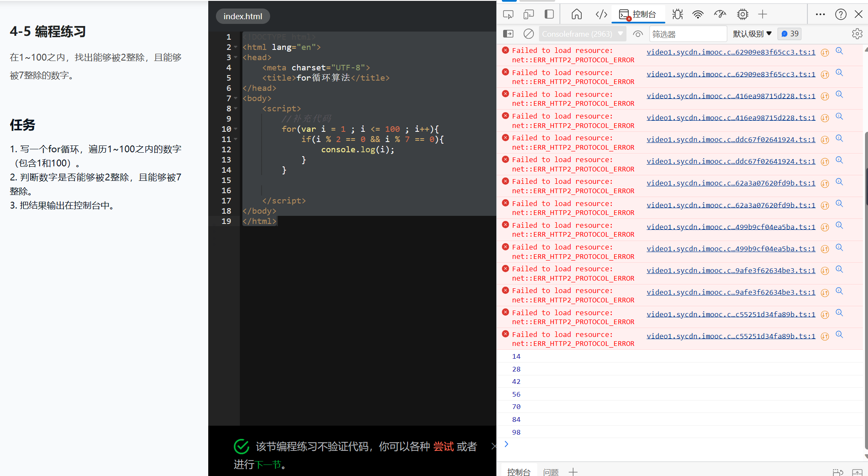Screen dimensions: 868x476
Task: Click the Elements panel icon
Action: (600, 13)
